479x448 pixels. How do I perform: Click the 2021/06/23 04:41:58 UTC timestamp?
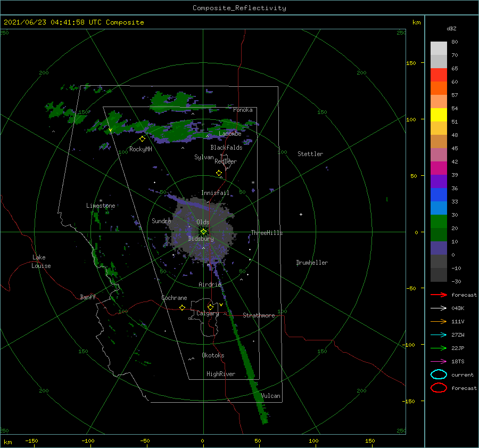click(x=53, y=22)
